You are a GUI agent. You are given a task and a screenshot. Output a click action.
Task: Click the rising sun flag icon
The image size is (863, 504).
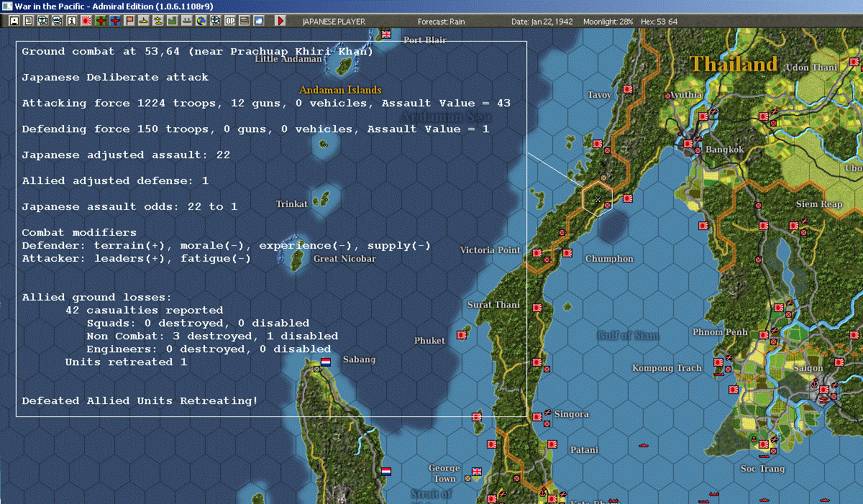86,21
